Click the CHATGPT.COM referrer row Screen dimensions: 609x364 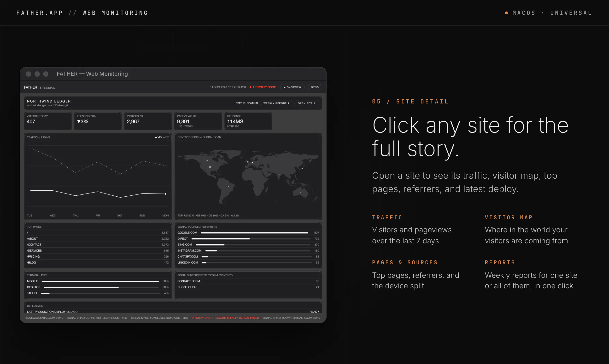pyautogui.click(x=248, y=256)
